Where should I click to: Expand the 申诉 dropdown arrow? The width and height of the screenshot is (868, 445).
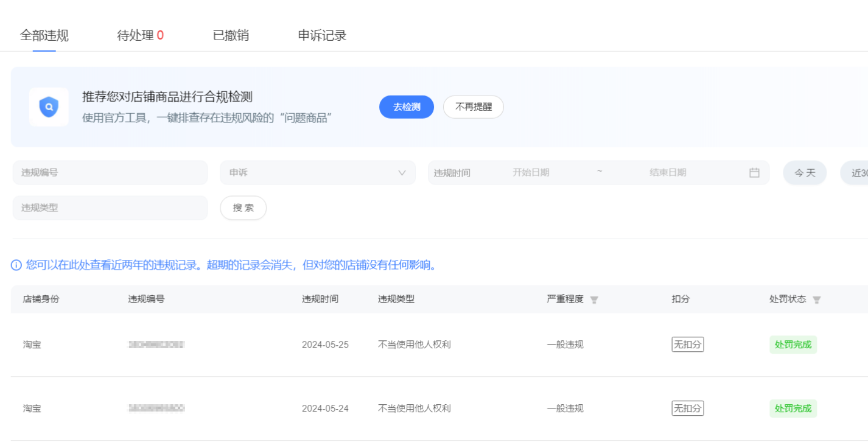[x=402, y=173]
